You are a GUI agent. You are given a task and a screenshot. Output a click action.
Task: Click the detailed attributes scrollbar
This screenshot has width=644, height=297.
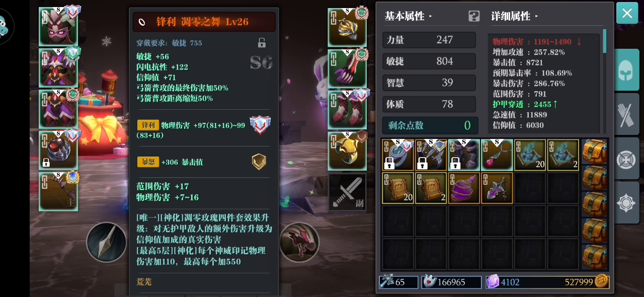(x=604, y=41)
